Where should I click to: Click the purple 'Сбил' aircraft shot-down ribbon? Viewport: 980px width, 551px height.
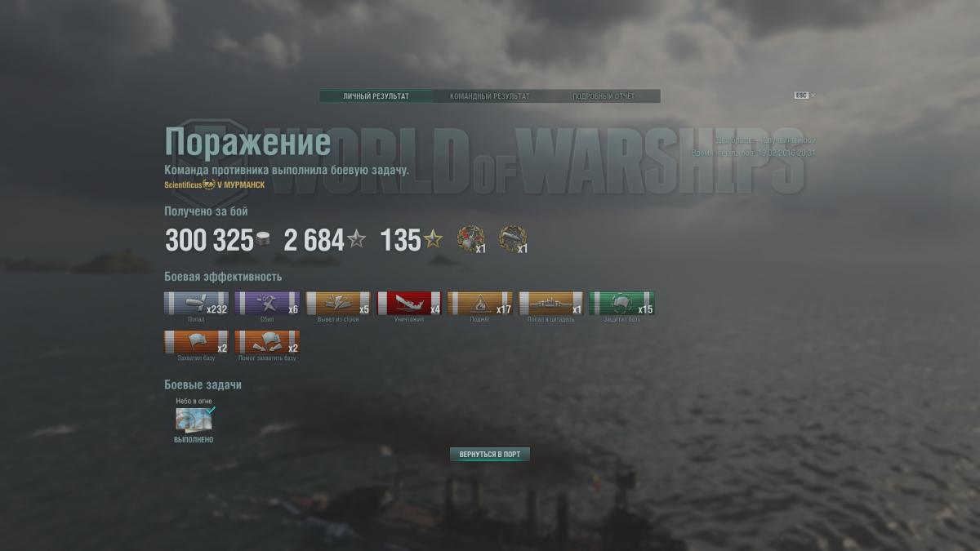267,304
